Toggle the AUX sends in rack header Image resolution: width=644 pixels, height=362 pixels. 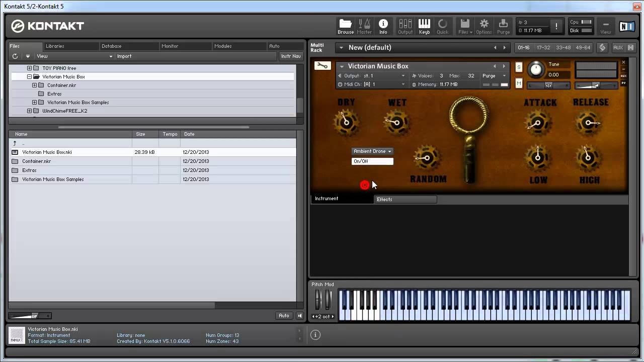coord(618,47)
